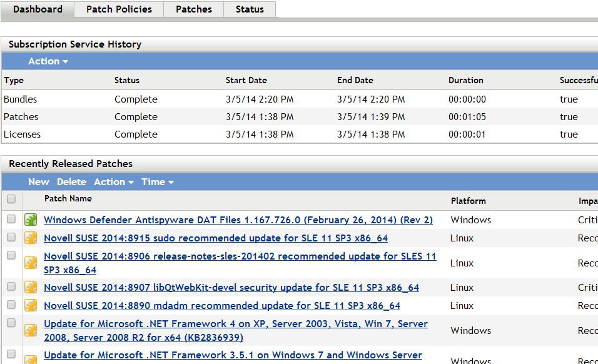This screenshot has height=364, width=598.
Task: Select the Licenses row type cell
Action: coord(22,134)
